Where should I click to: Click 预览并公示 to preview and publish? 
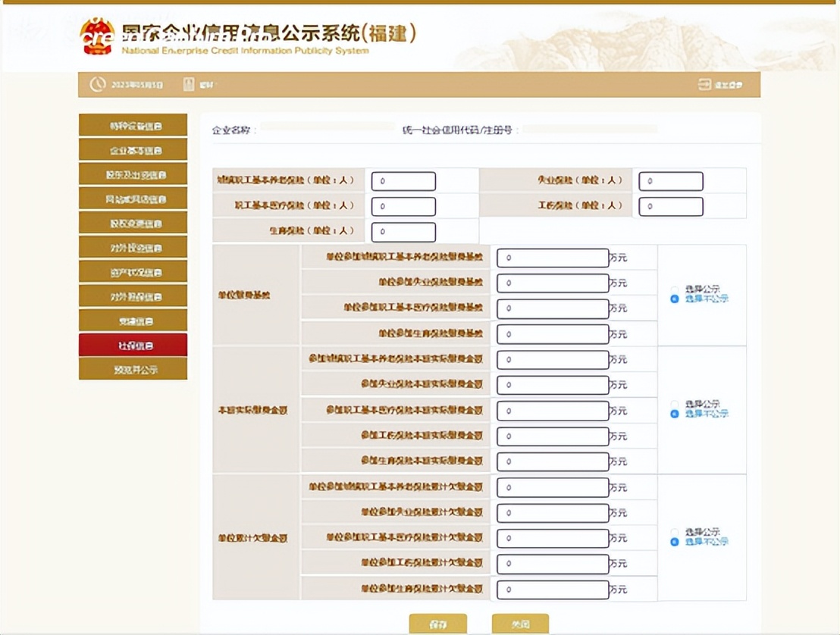pyautogui.click(x=133, y=368)
